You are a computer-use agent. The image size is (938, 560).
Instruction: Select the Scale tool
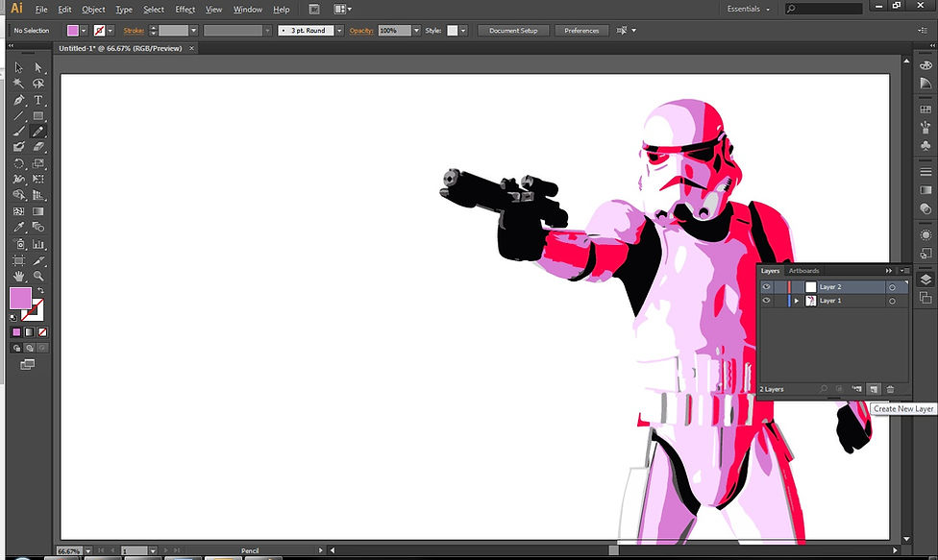click(x=38, y=163)
